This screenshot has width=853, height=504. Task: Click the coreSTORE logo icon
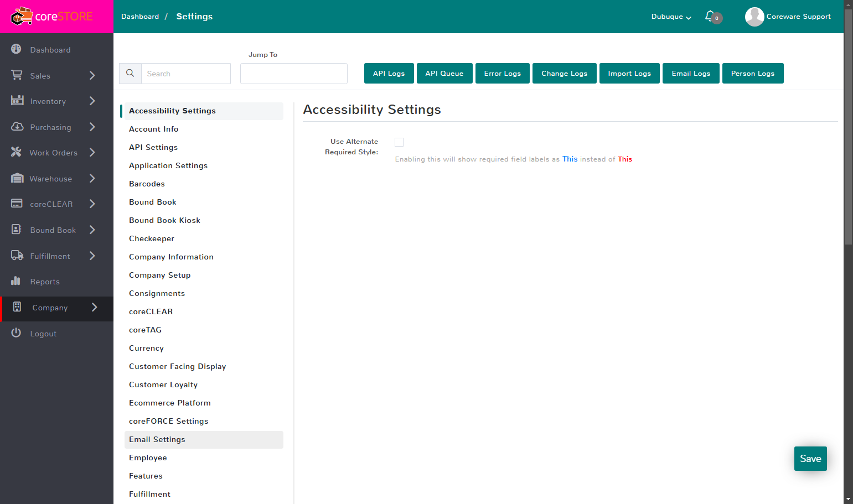22,17
